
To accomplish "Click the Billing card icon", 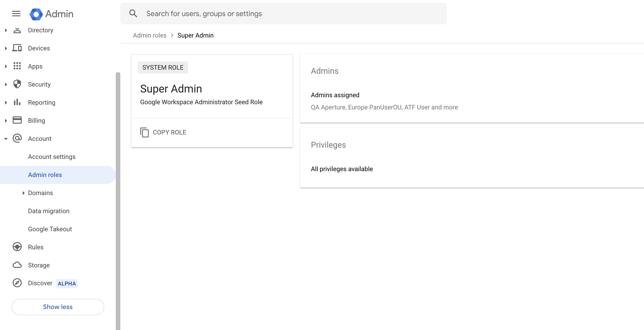I will (x=17, y=120).
